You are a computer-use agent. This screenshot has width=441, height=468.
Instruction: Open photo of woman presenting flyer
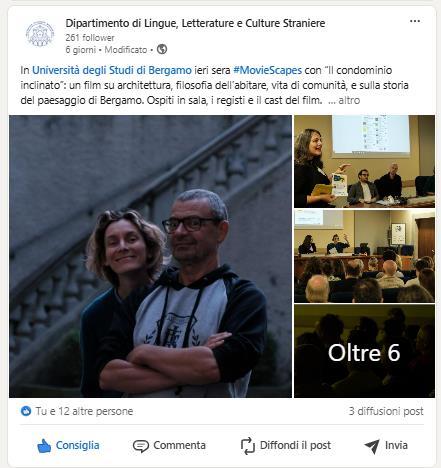(x=364, y=161)
